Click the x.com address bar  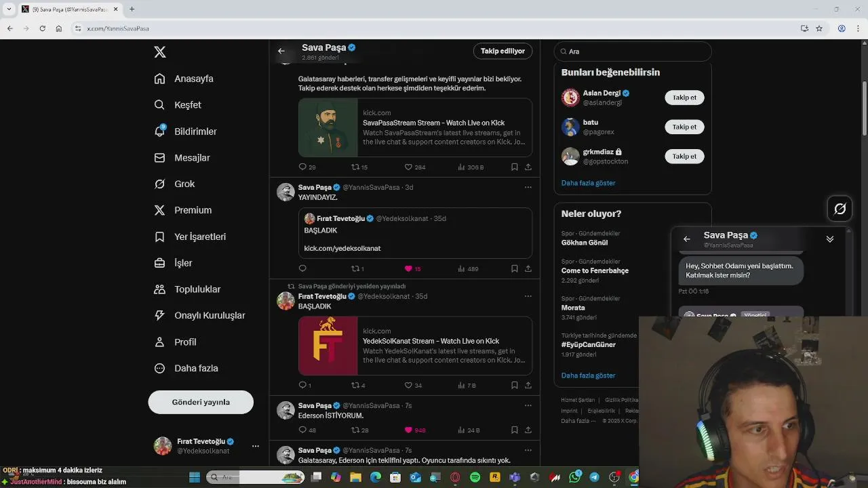[434, 28]
